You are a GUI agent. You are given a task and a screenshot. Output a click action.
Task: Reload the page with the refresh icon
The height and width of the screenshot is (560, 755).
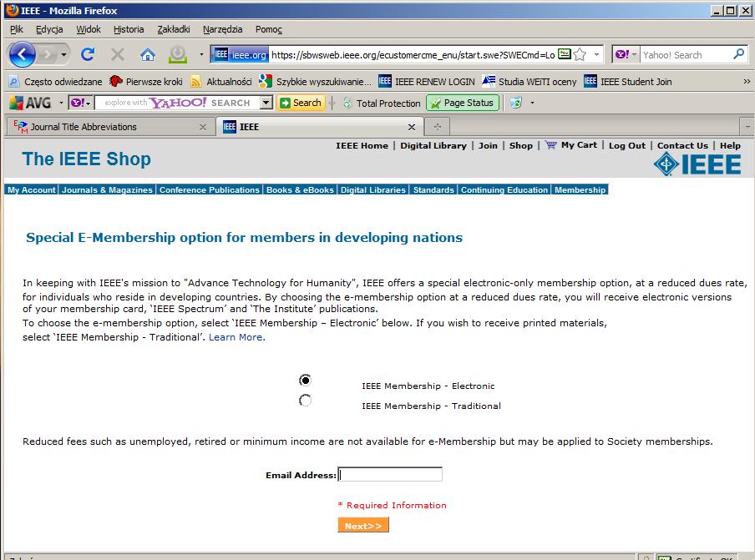(x=88, y=54)
